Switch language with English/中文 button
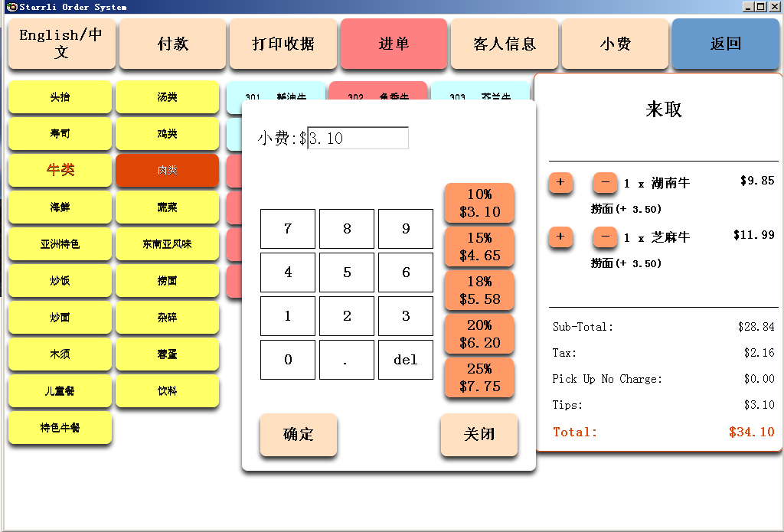This screenshot has width=784, height=532. 61,44
